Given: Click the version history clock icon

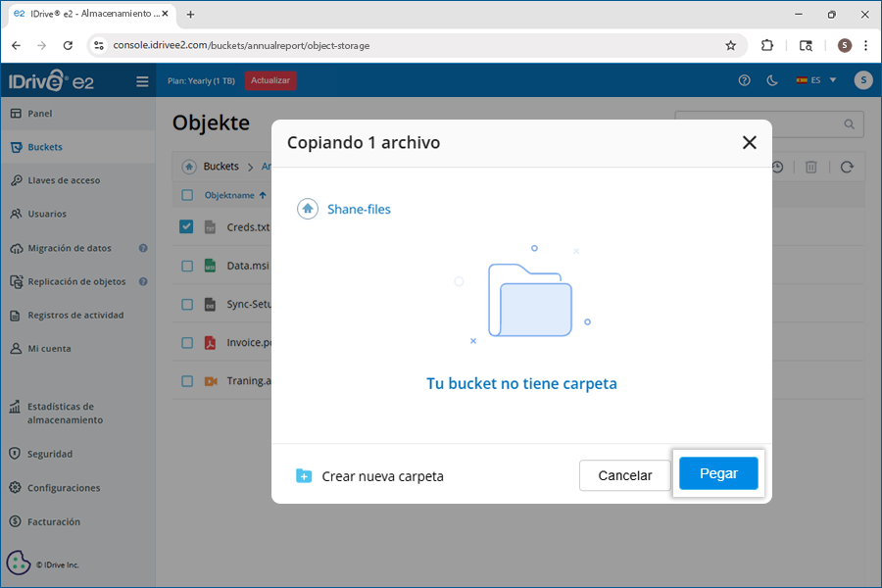Looking at the screenshot, I should (x=778, y=168).
